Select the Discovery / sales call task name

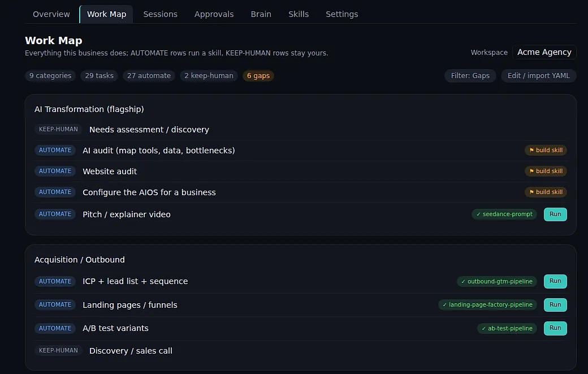131,351
